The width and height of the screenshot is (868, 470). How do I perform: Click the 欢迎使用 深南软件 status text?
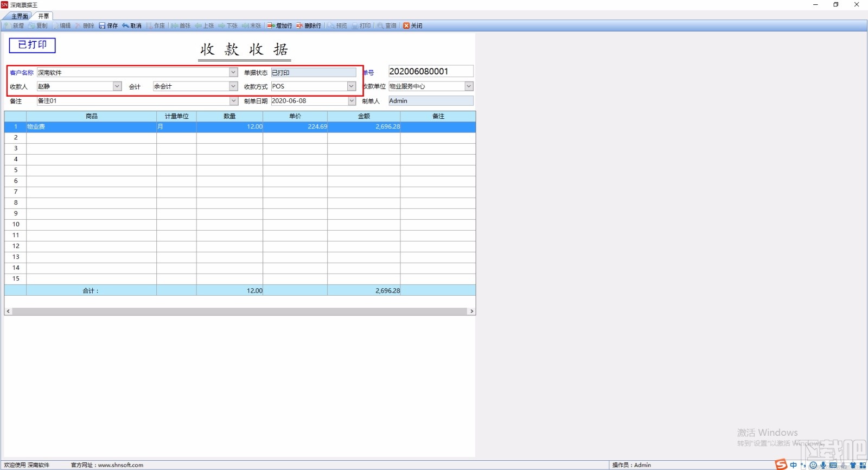(x=27, y=465)
